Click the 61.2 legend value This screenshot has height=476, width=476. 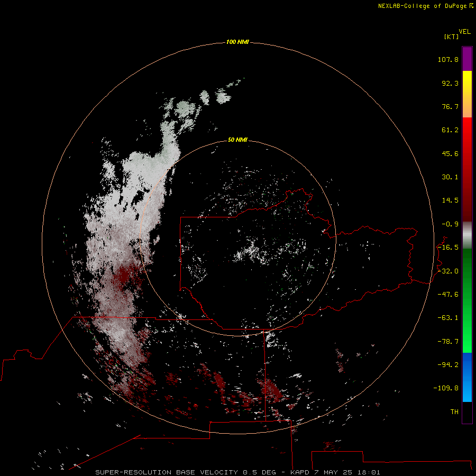tap(450, 130)
